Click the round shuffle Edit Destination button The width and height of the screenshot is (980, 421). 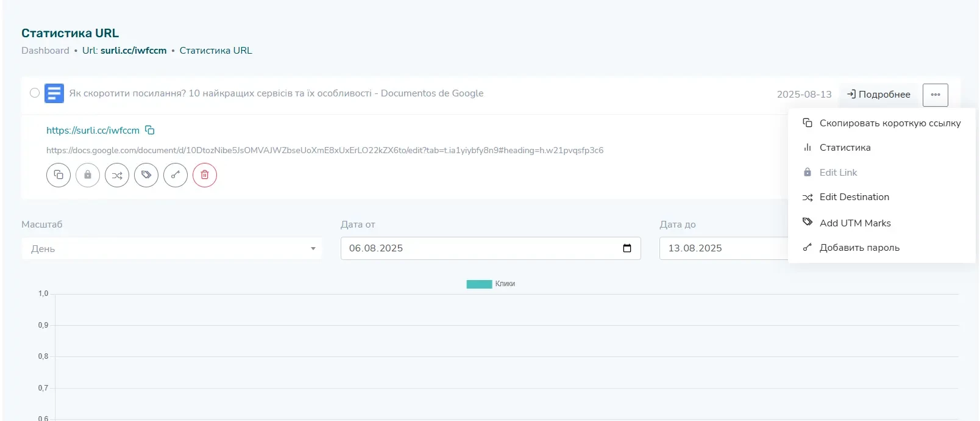(117, 175)
